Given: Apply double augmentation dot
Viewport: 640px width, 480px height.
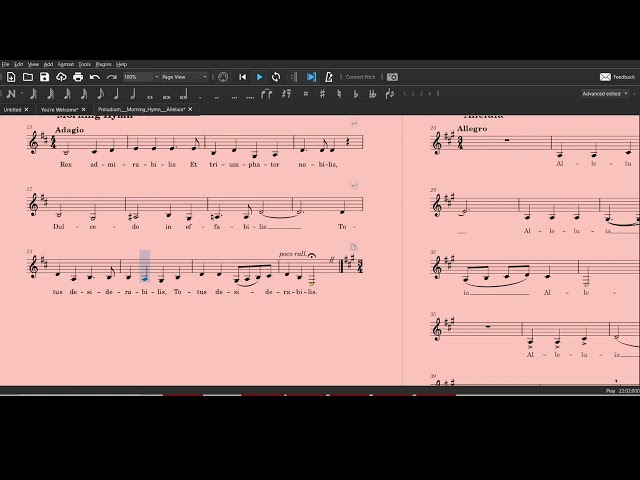Looking at the screenshot, I should pyautogui.click(x=217, y=98).
